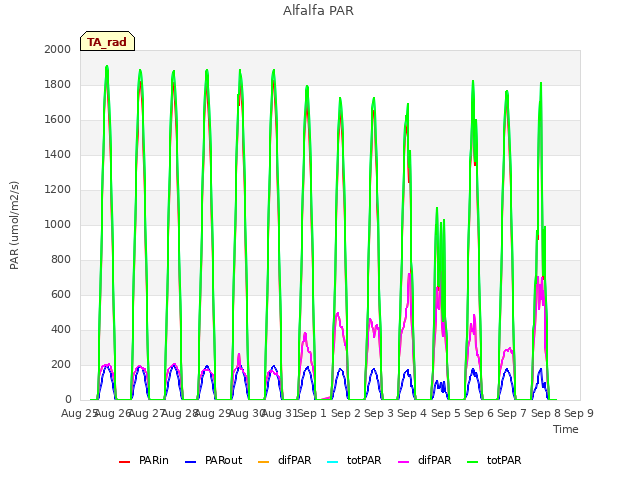This screenshot has height=480, width=640.
Task: Toggle PARin series in legend
Action: 144,460
